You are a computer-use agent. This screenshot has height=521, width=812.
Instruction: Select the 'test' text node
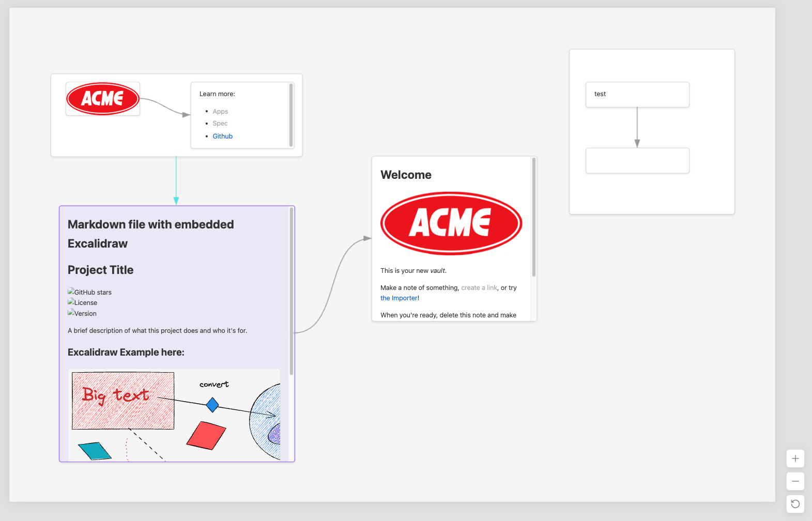point(637,95)
